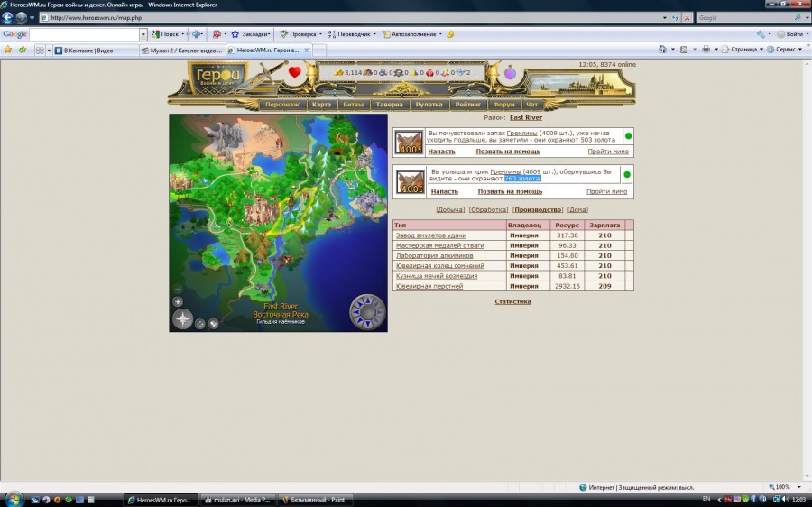Switch to mulan.avi Media Player taskbar item
Image resolution: width=812 pixels, height=507 pixels.
coord(237,500)
